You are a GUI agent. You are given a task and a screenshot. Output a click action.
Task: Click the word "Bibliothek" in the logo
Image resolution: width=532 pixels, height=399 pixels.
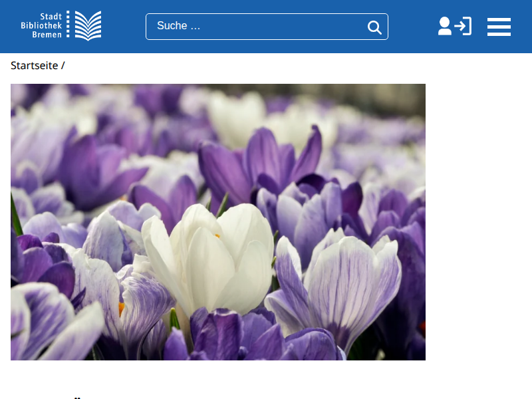(x=41, y=25)
